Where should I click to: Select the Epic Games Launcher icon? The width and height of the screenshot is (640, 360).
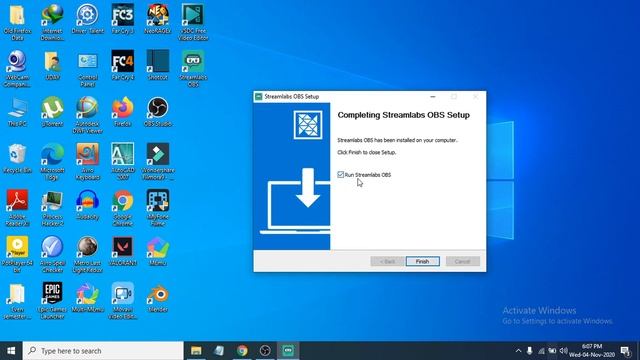(x=52, y=300)
